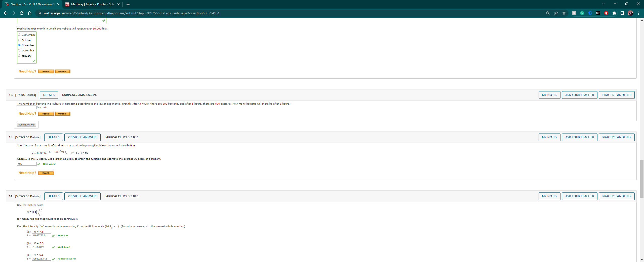
Task: Click the scrollbar down arrow
Action: coord(642,260)
